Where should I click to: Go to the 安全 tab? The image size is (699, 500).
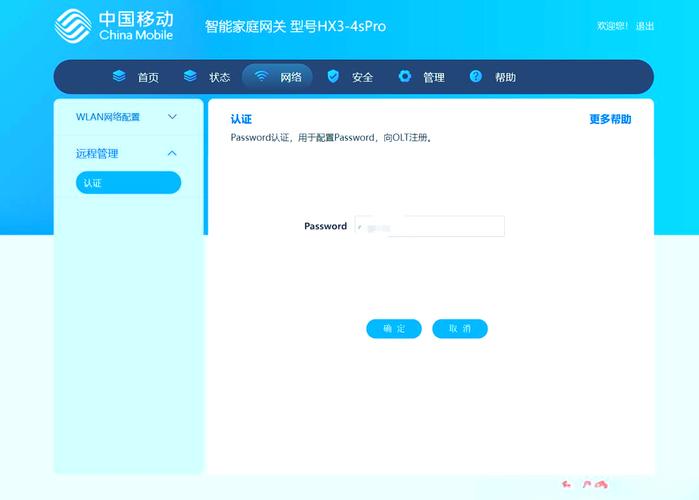(350, 77)
